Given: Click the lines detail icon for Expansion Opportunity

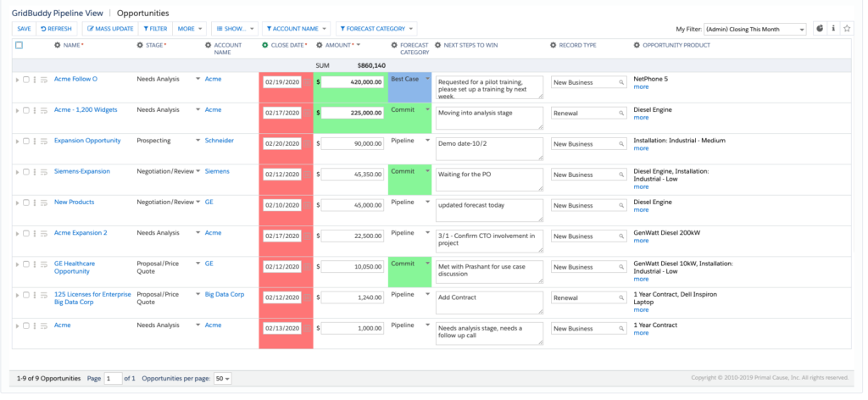Looking at the screenshot, I should [44, 141].
